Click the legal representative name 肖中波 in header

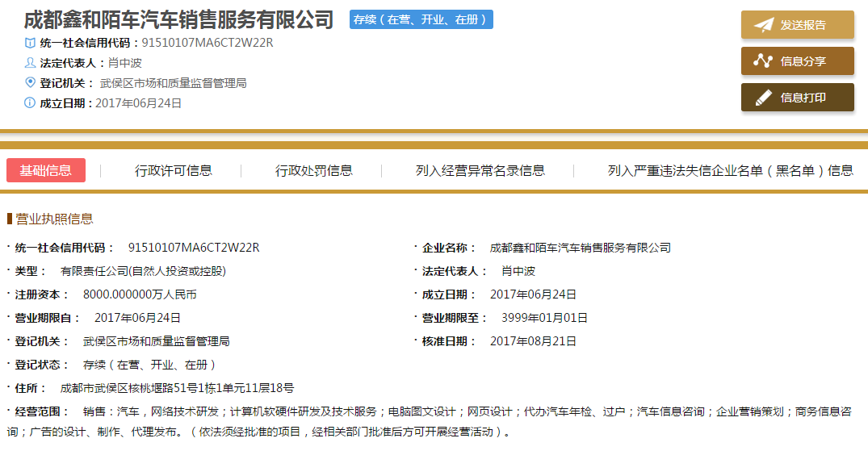click(x=125, y=63)
